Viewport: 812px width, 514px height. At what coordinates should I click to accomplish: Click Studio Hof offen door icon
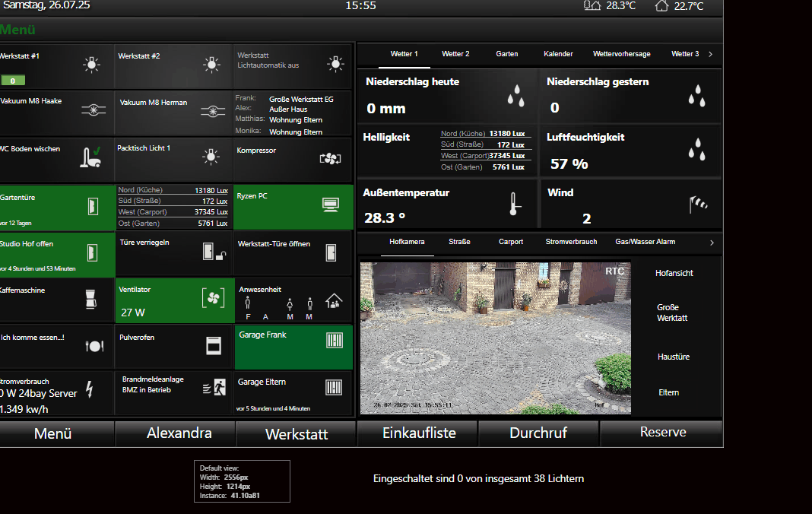92,253
